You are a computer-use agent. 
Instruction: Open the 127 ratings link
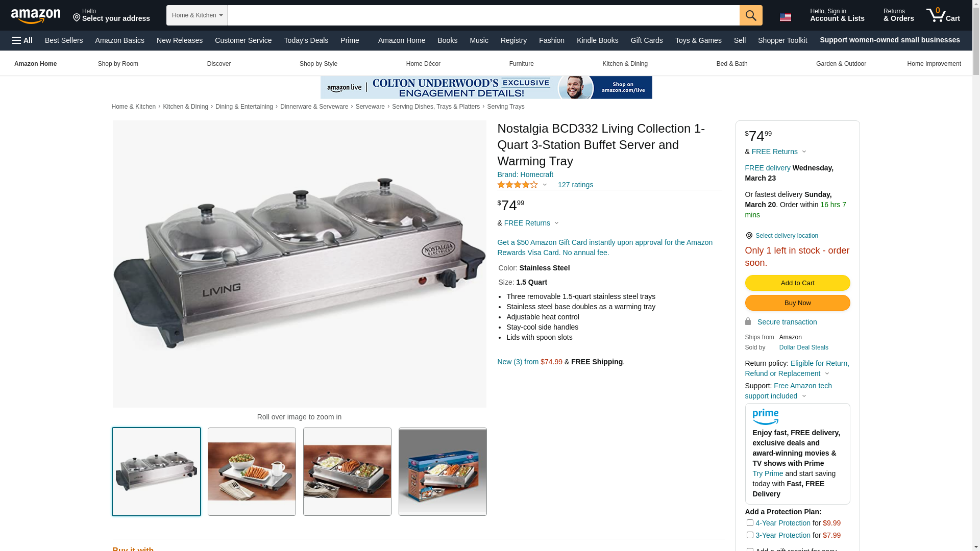coord(575,185)
